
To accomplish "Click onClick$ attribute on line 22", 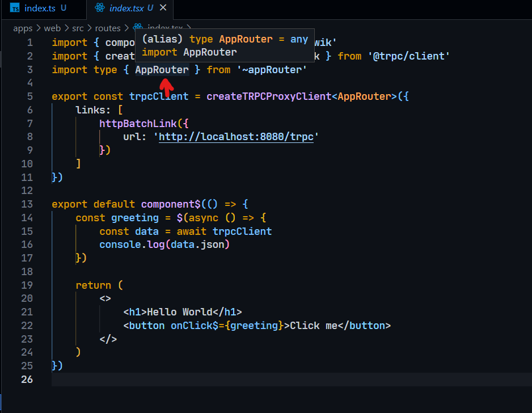I will click(x=195, y=326).
